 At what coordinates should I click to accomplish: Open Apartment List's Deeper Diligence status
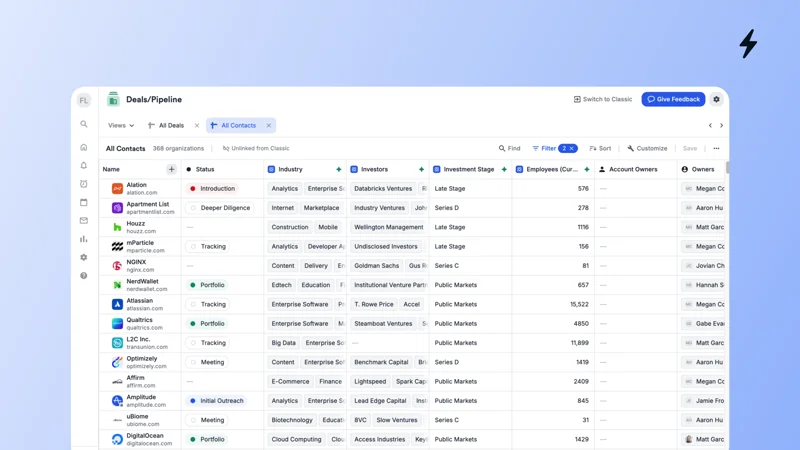pyautogui.click(x=220, y=208)
